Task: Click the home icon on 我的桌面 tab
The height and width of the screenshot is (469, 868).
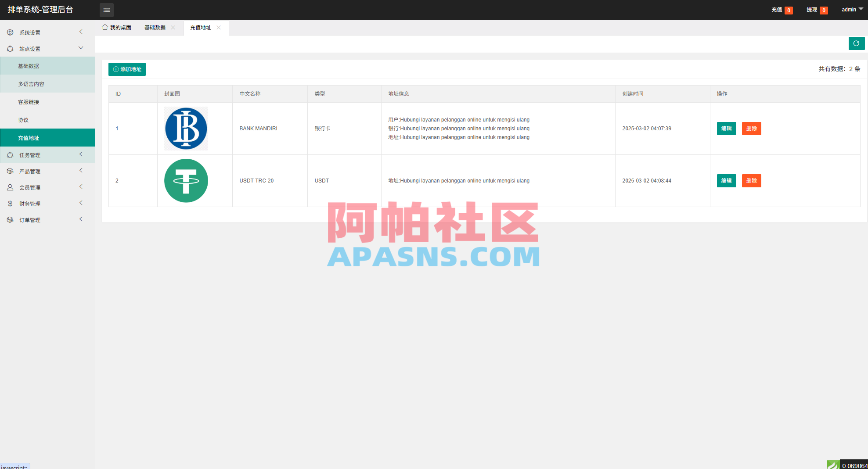Action: point(104,27)
